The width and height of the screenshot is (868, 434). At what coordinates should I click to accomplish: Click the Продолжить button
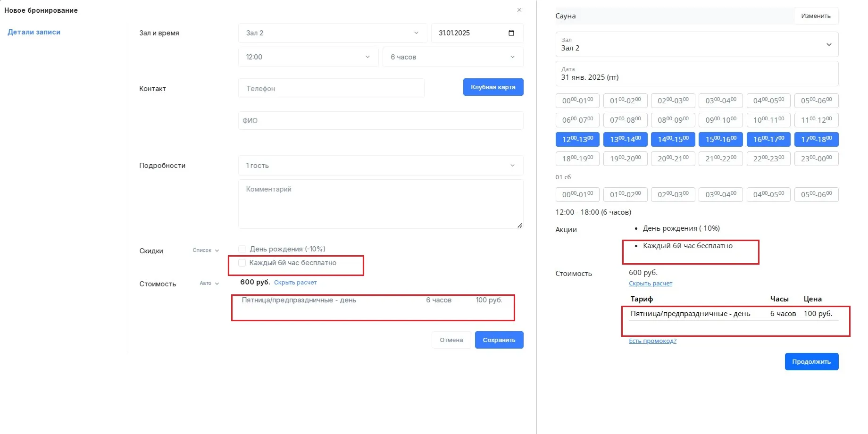tap(811, 362)
